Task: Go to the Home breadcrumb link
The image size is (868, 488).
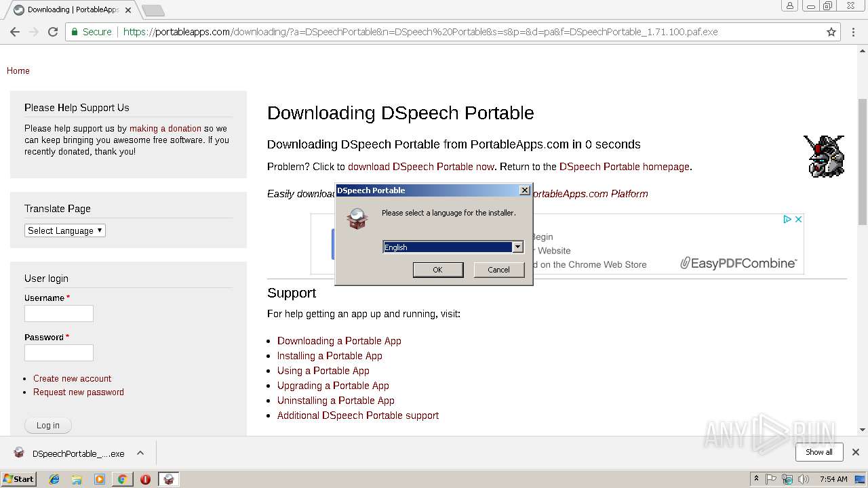Action: click(18, 70)
